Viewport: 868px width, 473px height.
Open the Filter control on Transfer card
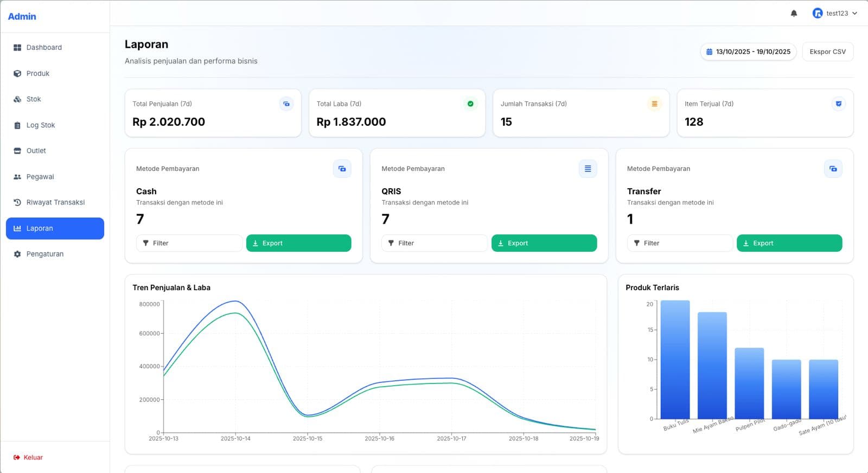click(679, 243)
